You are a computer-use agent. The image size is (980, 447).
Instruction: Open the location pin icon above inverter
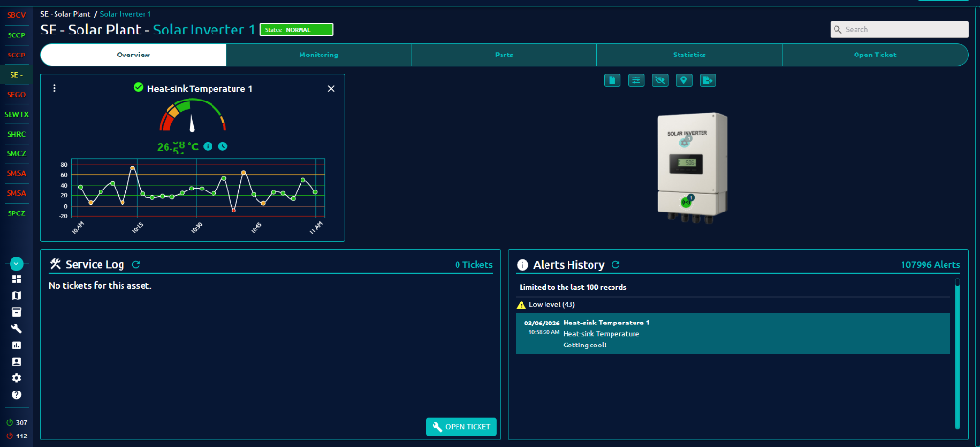tap(684, 80)
